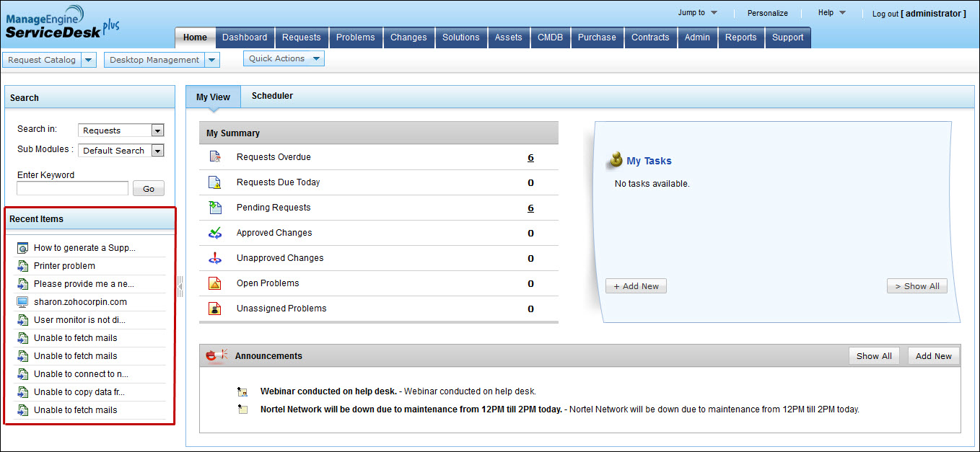Collapse the left sidebar using splitter handle
The height and width of the screenshot is (452, 980).
[x=180, y=286]
